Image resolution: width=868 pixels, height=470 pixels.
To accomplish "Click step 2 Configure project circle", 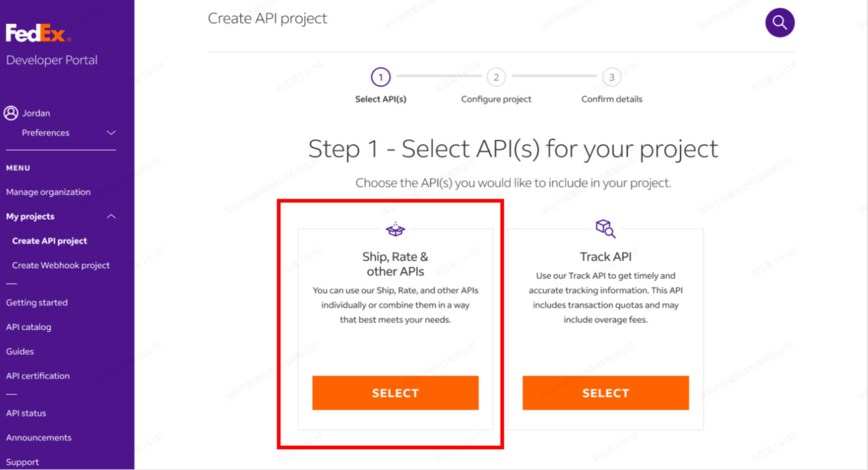I will pyautogui.click(x=496, y=77).
